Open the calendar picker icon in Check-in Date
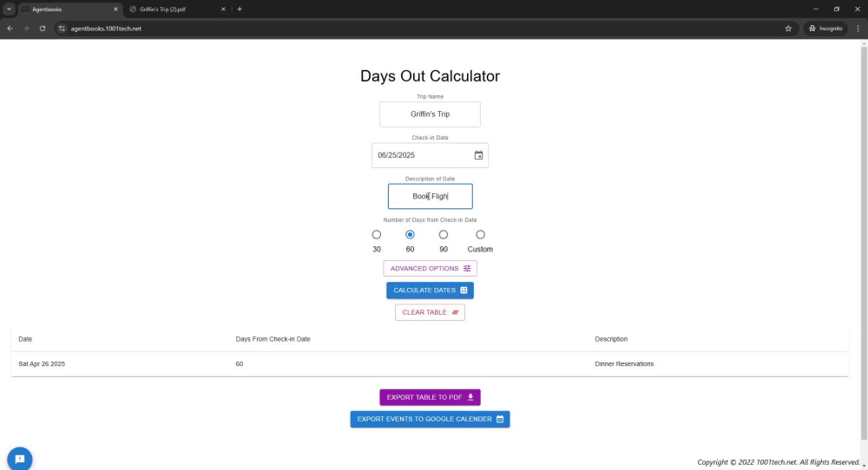 coord(478,155)
